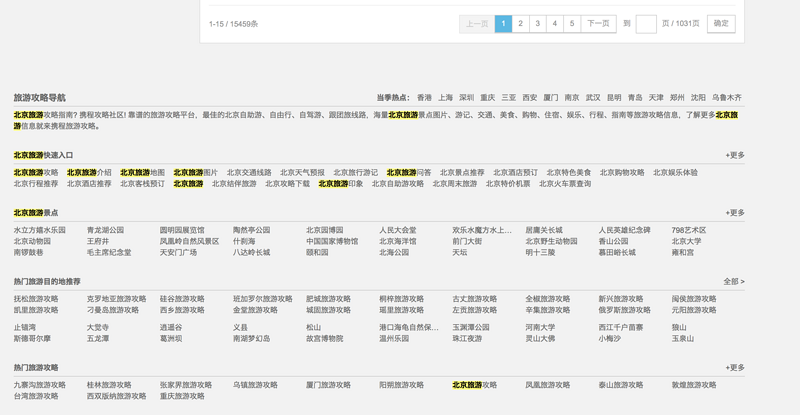The height and width of the screenshot is (415, 800).
Task: Open 北京特色美食 link
Action: [569, 173]
